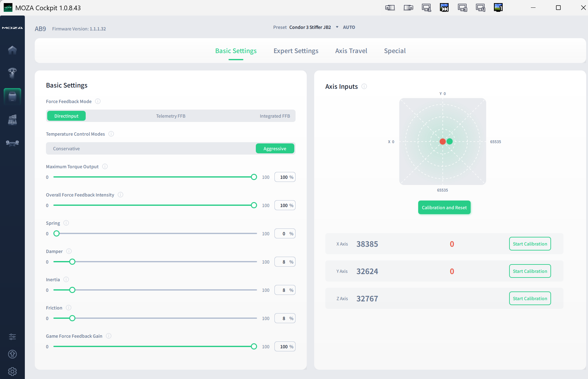Click the AUTO preset button

(x=349, y=27)
